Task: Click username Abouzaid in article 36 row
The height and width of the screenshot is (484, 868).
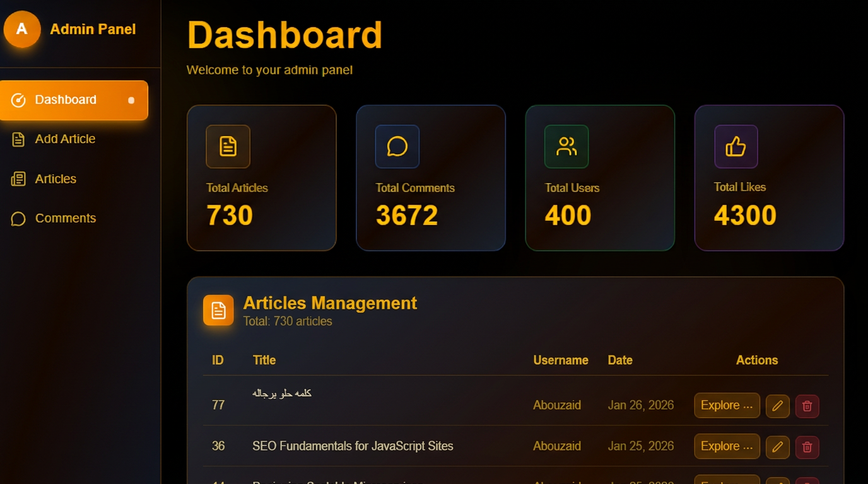Action: [557, 446]
